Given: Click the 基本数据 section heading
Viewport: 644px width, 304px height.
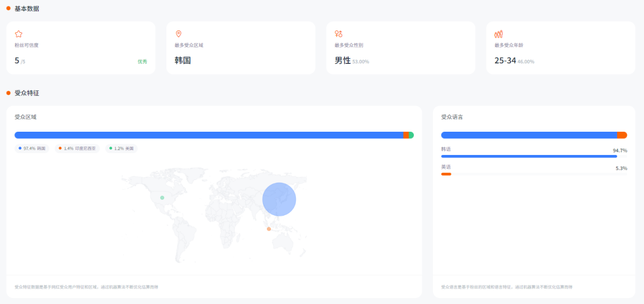Looking at the screenshot, I should coord(27,8).
